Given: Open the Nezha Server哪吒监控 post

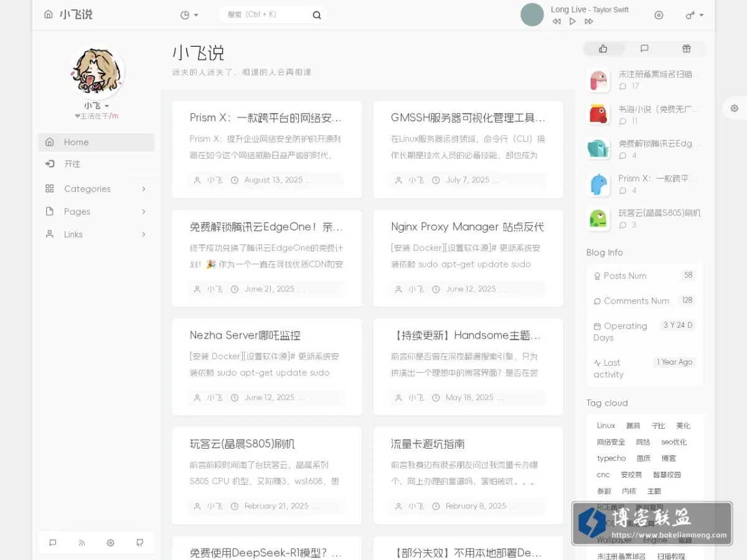Looking at the screenshot, I should click(x=245, y=335).
